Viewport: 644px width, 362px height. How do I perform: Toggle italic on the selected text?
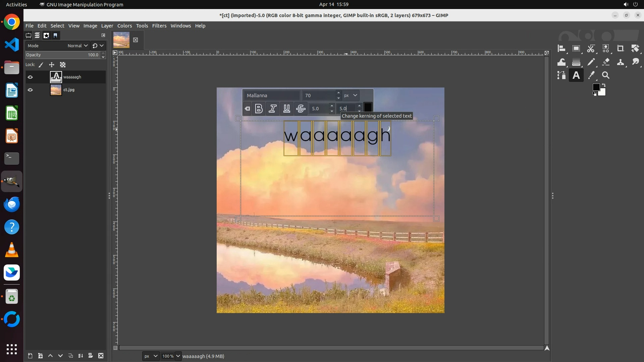[x=273, y=108]
